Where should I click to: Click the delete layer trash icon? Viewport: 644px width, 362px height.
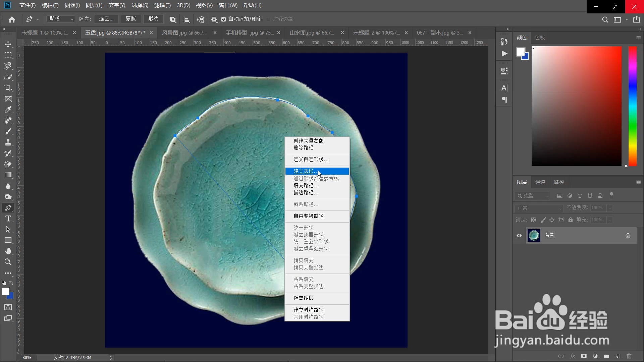pyautogui.click(x=629, y=356)
